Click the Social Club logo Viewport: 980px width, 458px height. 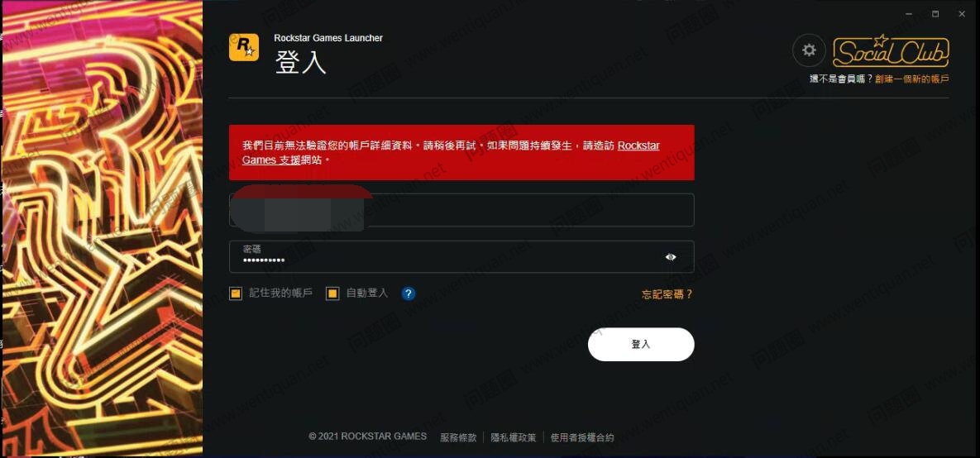[x=892, y=51]
